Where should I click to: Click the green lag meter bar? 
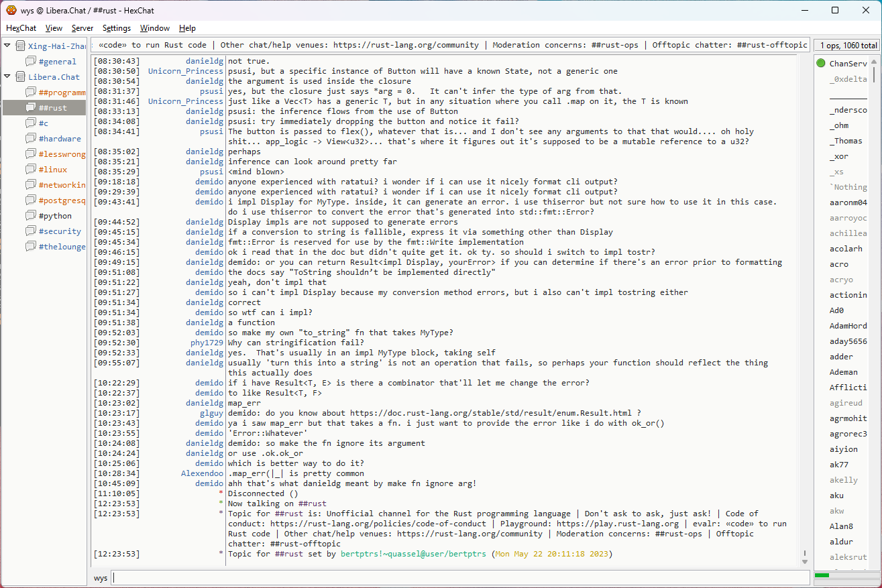(x=822, y=575)
